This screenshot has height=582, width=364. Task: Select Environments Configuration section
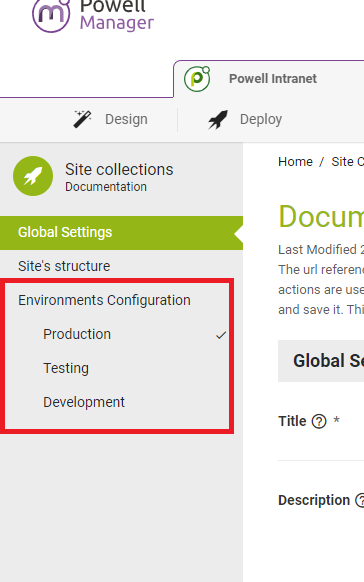click(x=104, y=300)
